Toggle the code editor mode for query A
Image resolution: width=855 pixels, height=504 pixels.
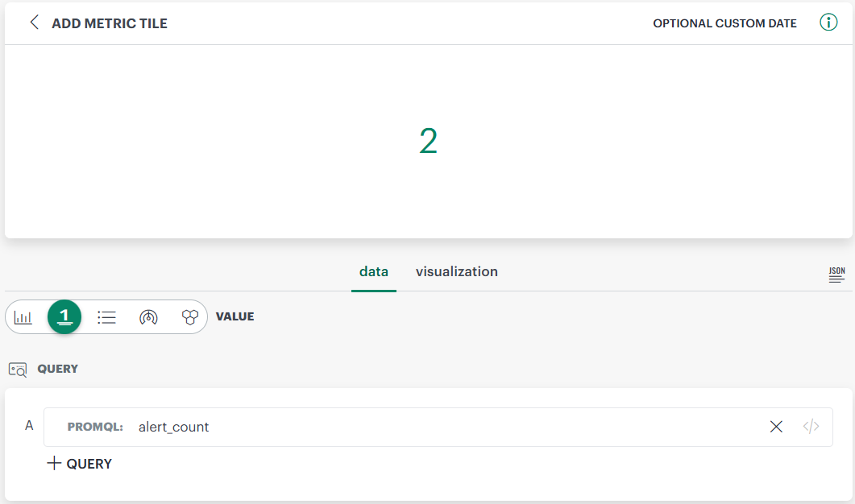tap(811, 427)
